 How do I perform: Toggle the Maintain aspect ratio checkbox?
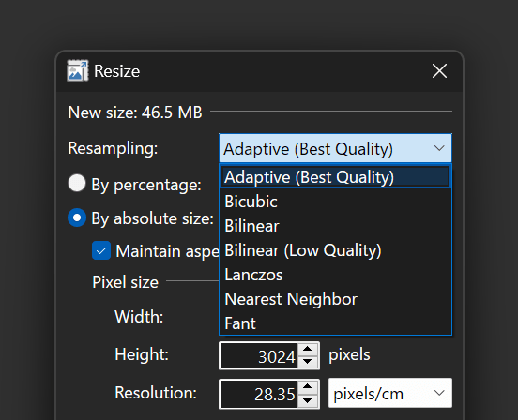pyautogui.click(x=101, y=250)
